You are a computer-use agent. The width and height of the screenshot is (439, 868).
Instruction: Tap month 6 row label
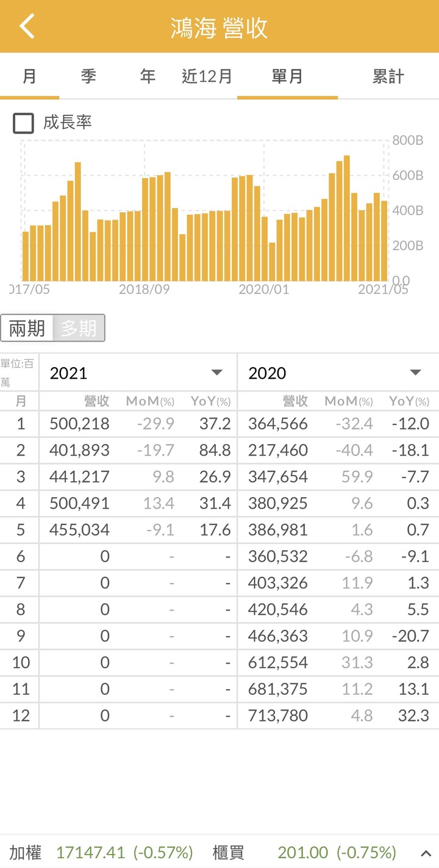coord(21,556)
